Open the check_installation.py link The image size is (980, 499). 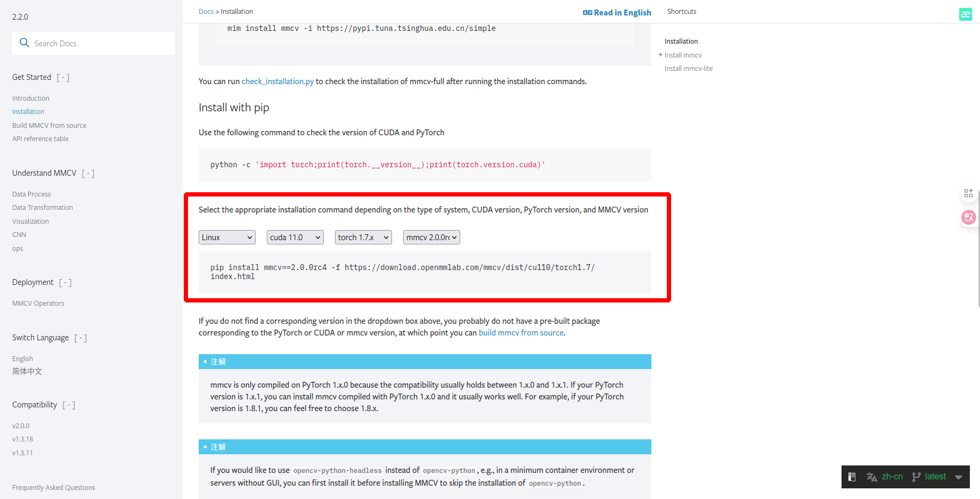[x=277, y=81]
